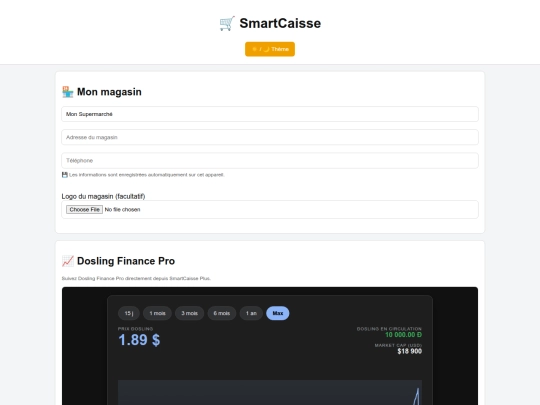Toggle the Thème light/dark button
Screen dimensions: 540x405
270,49
